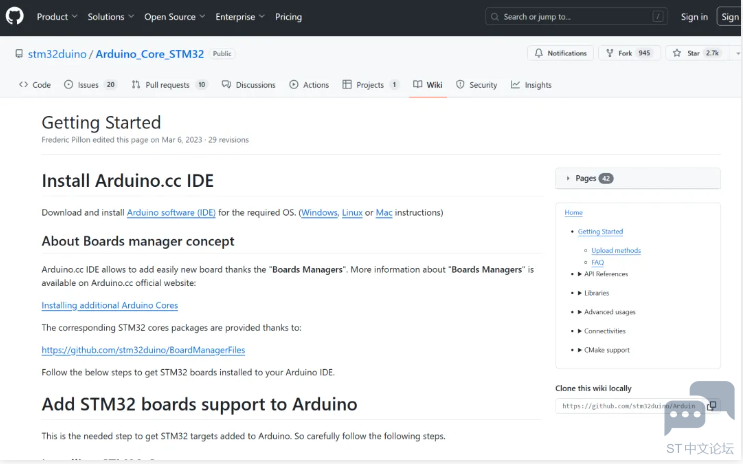743x464 pixels.
Task: Open Arduino_Core_STM32 repository link
Action: [150, 54]
